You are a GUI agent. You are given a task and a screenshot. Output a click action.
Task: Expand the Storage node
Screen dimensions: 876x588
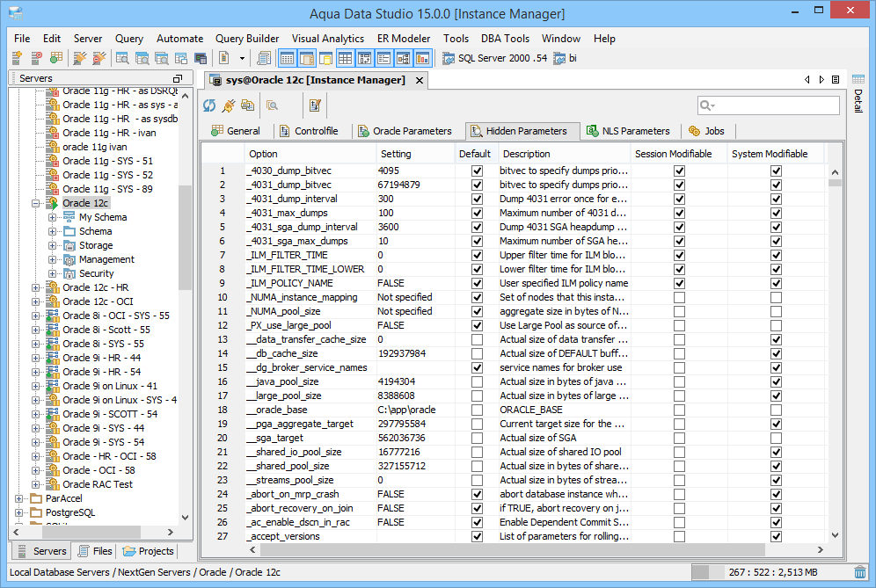coord(52,245)
